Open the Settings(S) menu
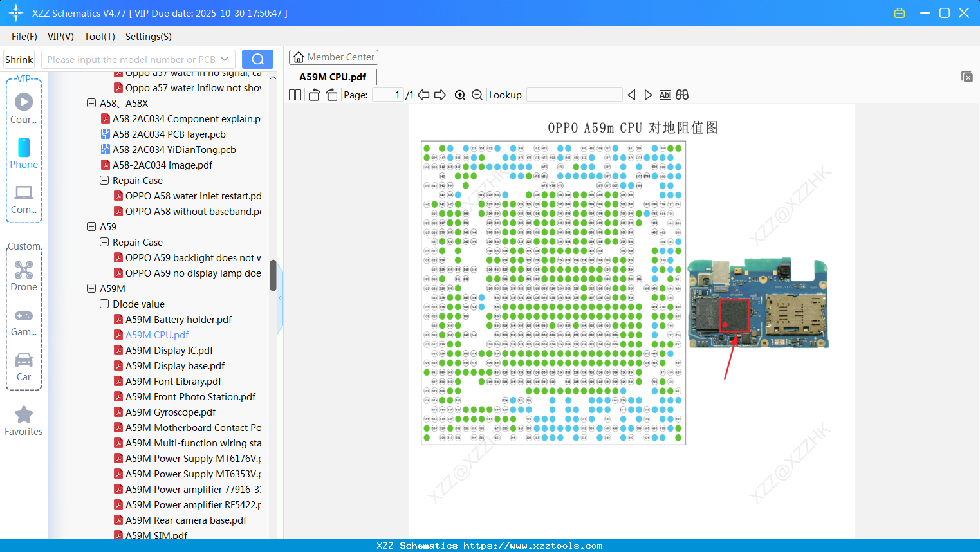 tap(149, 37)
